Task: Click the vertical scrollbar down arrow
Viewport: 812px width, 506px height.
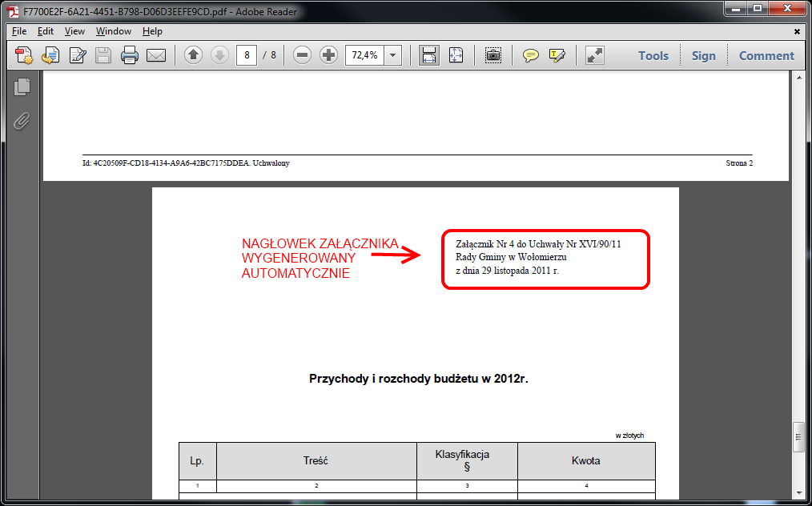Action: click(799, 492)
